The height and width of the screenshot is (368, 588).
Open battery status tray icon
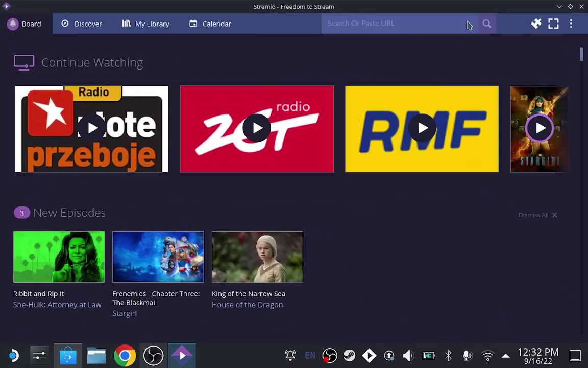[428, 355]
